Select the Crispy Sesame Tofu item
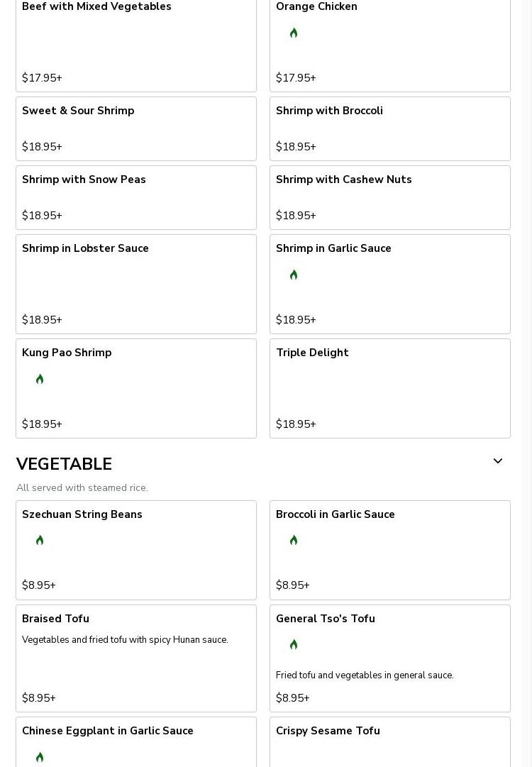Viewport: 532px width, 767px height. [389, 741]
